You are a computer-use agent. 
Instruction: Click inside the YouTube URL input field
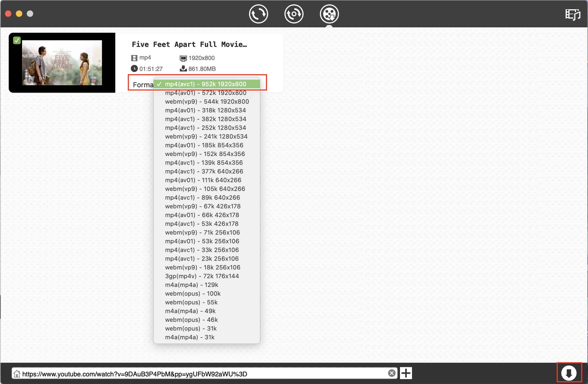pyautogui.click(x=191, y=374)
